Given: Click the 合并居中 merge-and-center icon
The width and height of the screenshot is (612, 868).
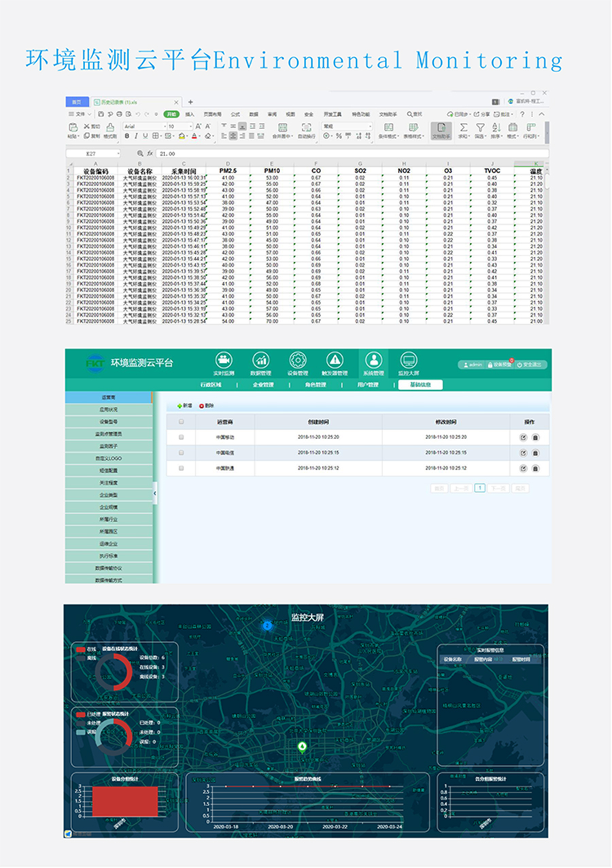Looking at the screenshot, I should pyautogui.click(x=283, y=127).
